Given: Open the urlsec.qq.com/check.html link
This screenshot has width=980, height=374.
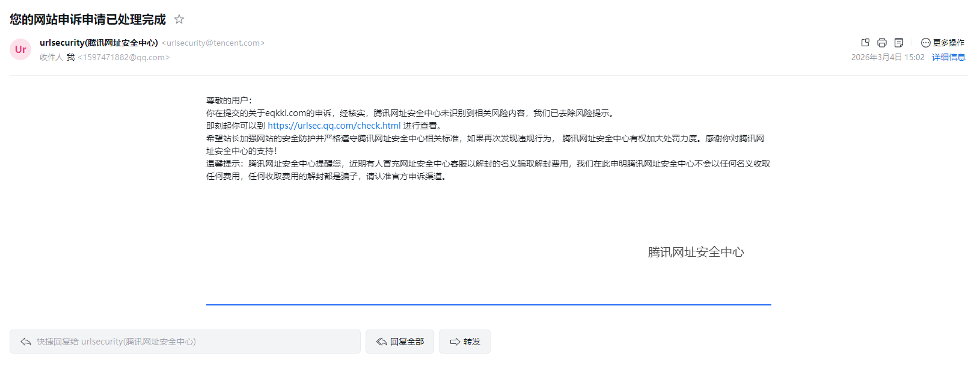Looking at the screenshot, I should pyautogui.click(x=334, y=126).
